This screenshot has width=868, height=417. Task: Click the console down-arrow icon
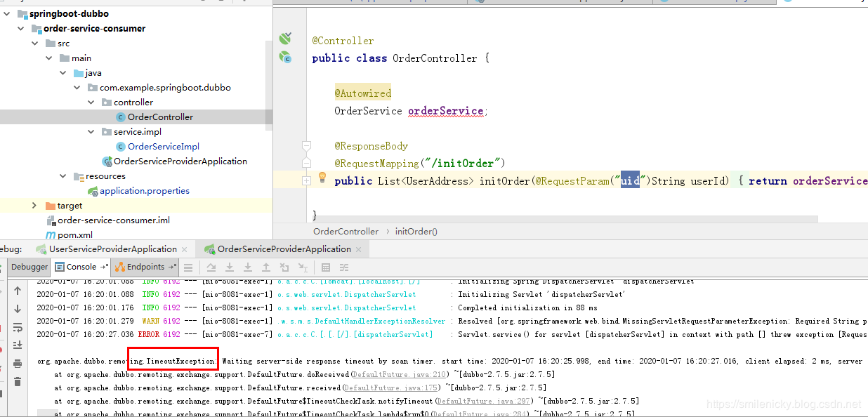tap(18, 309)
